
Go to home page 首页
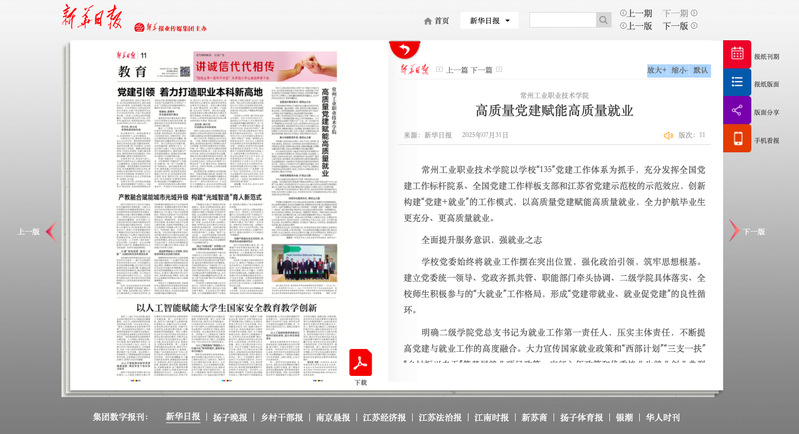(x=436, y=20)
